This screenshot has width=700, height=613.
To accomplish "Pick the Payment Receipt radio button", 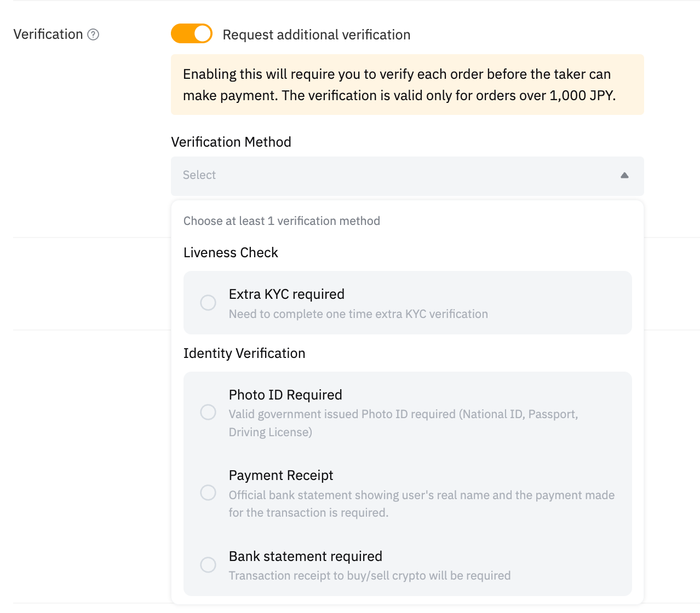I will (208, 493).
